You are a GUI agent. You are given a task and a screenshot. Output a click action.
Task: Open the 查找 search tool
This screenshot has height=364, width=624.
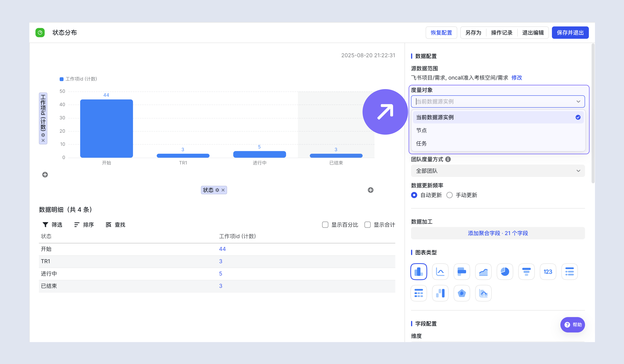[x=115, y=225]
